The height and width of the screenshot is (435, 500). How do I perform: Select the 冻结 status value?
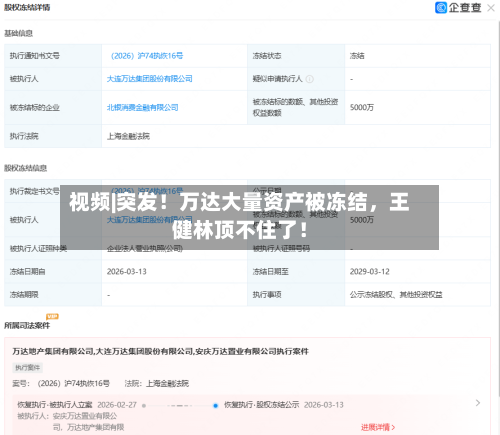(357, 56)
